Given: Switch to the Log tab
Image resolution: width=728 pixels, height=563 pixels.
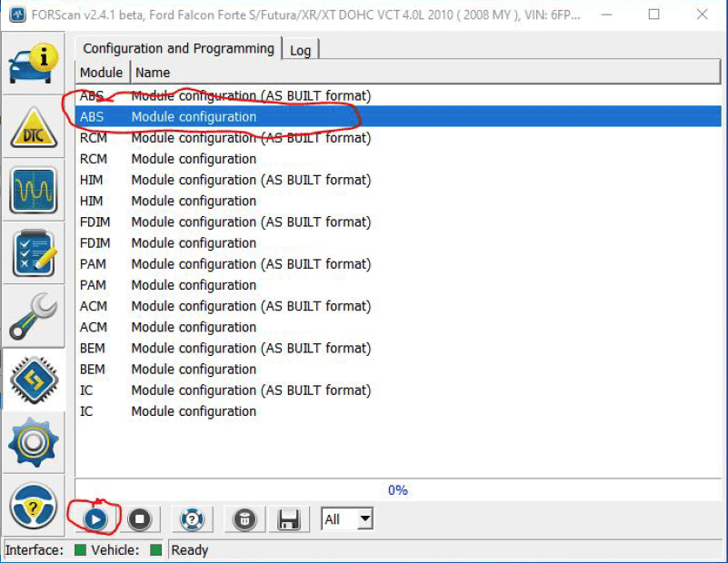Looking at the screenshot, I should 301,50.
